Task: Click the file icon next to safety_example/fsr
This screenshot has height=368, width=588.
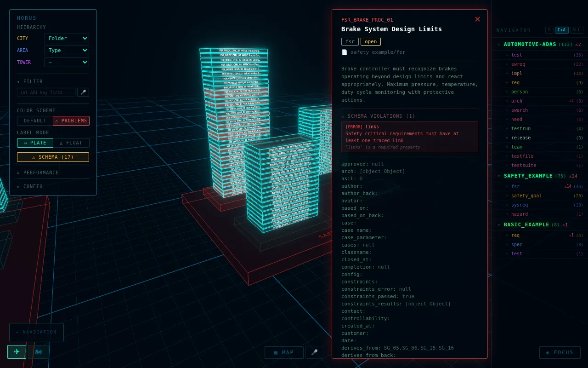Action: tap(345, 52)
